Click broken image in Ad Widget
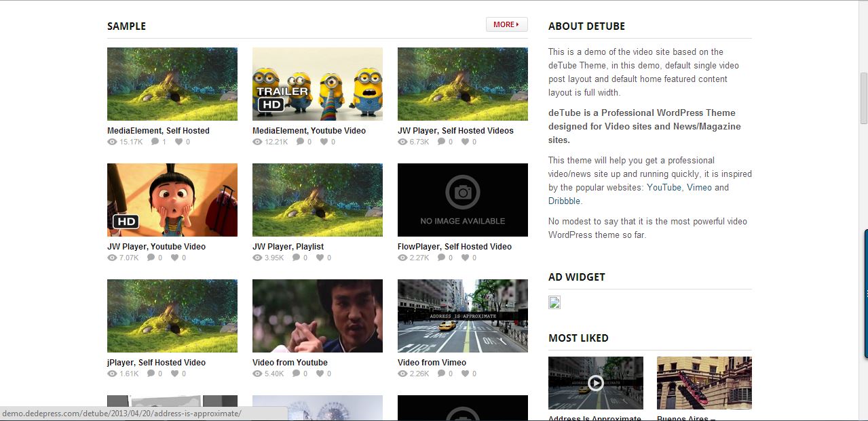The width and height of the screenshot is (868, 421). click(x=554, y=302)
